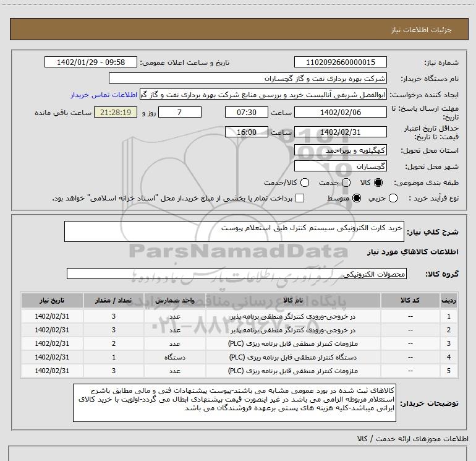Image resolution: width=476 pixels, height=461 pixels.
Task: Click quantity cell 1 in row 4
Action: tap(114, 358)
